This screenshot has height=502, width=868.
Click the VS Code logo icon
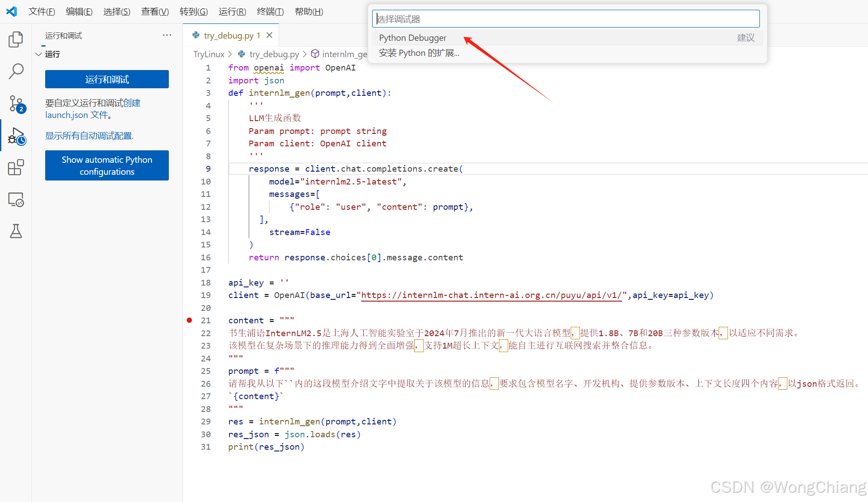pos(12,12)
